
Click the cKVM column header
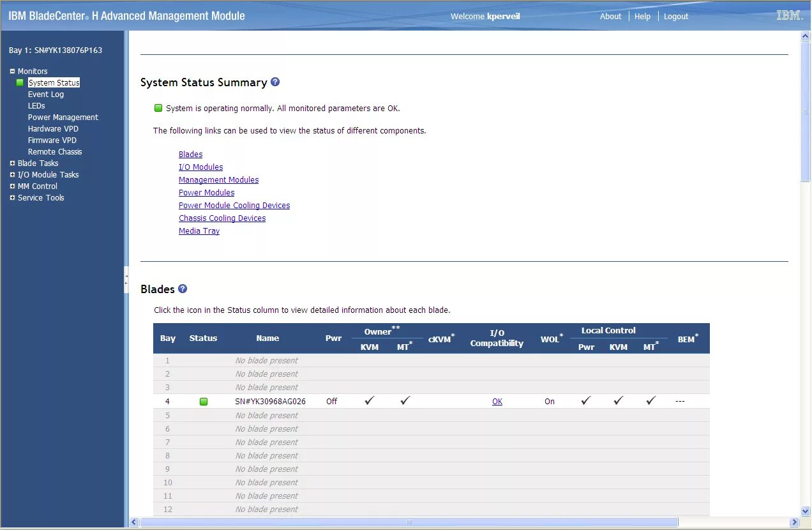click(442, 338)
